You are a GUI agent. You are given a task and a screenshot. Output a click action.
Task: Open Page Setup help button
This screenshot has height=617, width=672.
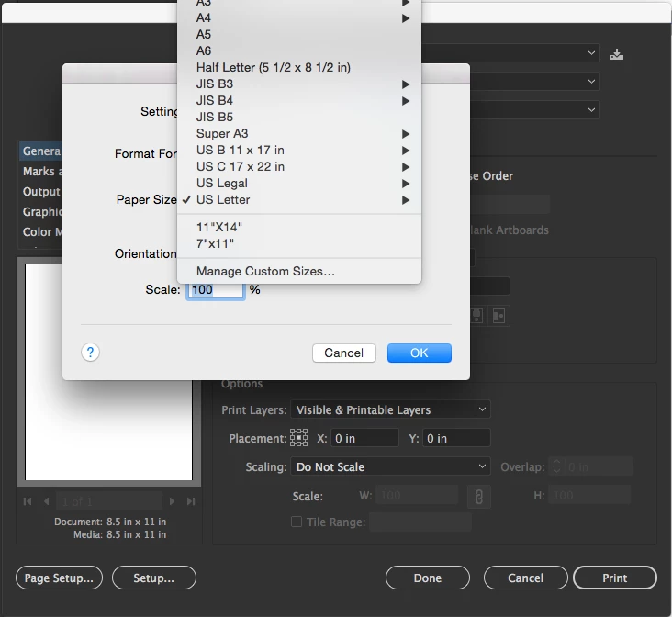coord(91,353)
